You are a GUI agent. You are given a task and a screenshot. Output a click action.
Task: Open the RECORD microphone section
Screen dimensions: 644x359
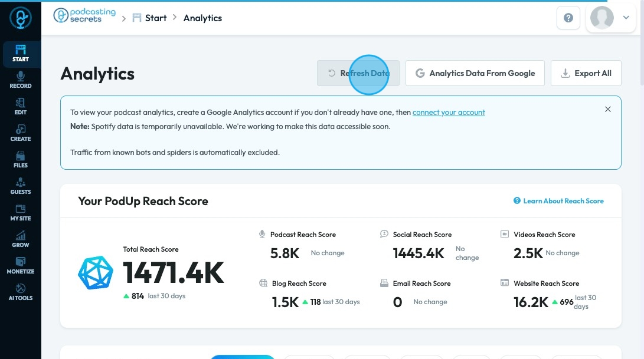pos(21,80)
